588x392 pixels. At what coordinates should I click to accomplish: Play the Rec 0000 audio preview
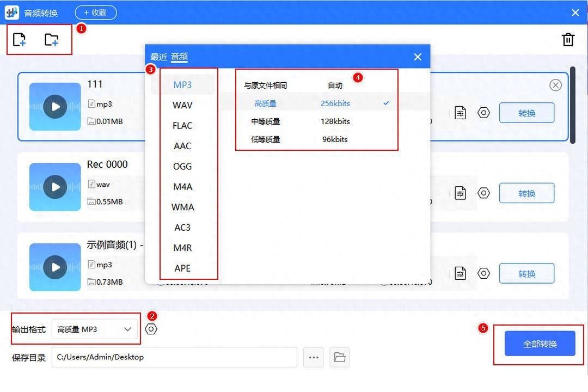[x=55, y=187]
